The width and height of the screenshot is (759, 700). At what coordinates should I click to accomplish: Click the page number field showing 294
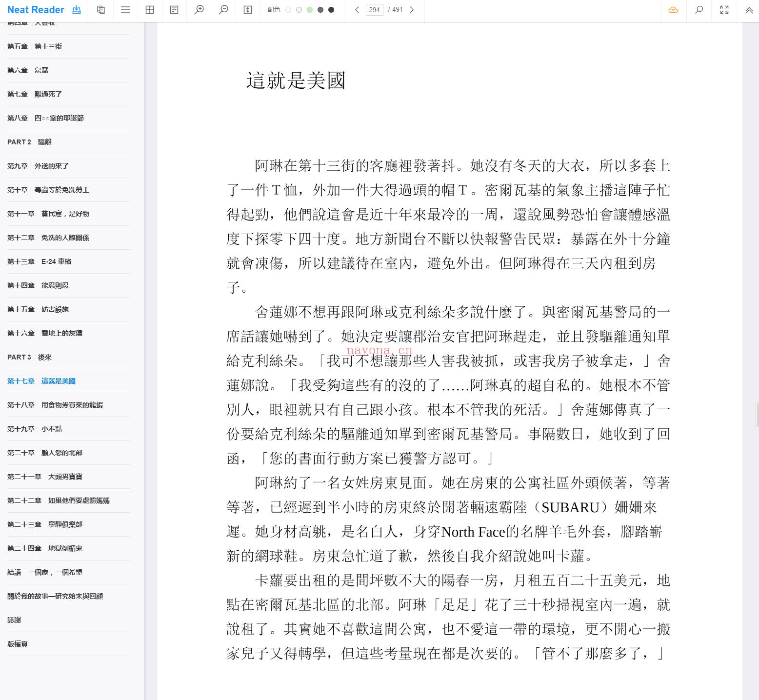click(x=375, y=10)
